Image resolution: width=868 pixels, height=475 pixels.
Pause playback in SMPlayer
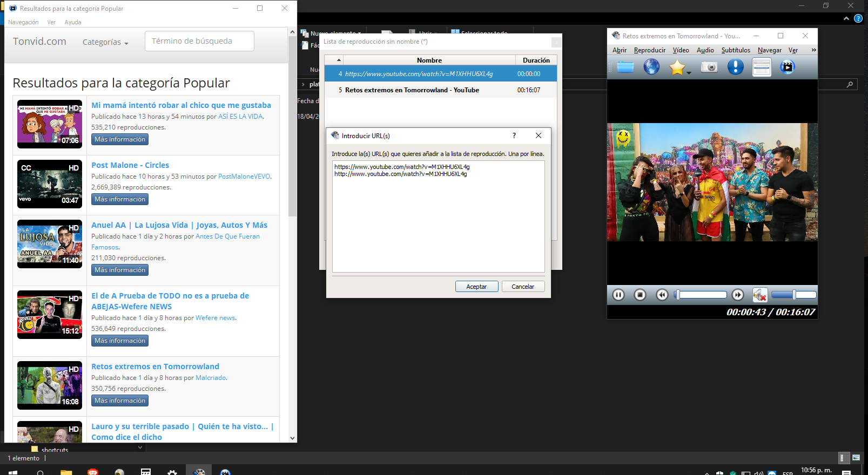pyautogui.click(x=618, y=295)
